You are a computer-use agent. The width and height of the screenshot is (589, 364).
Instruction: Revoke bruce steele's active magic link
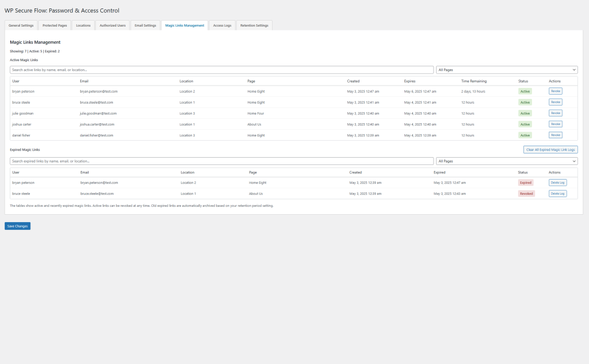555,102
